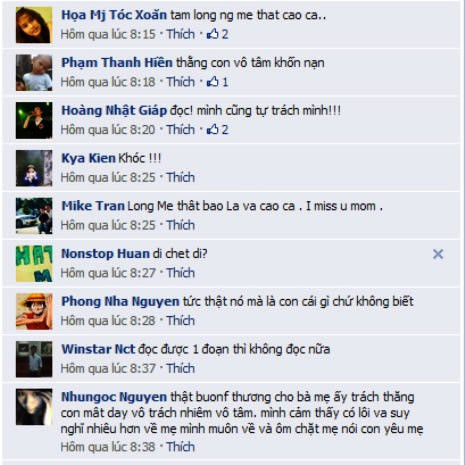Click Thích under Mike Tran's comment

(181, 225)
